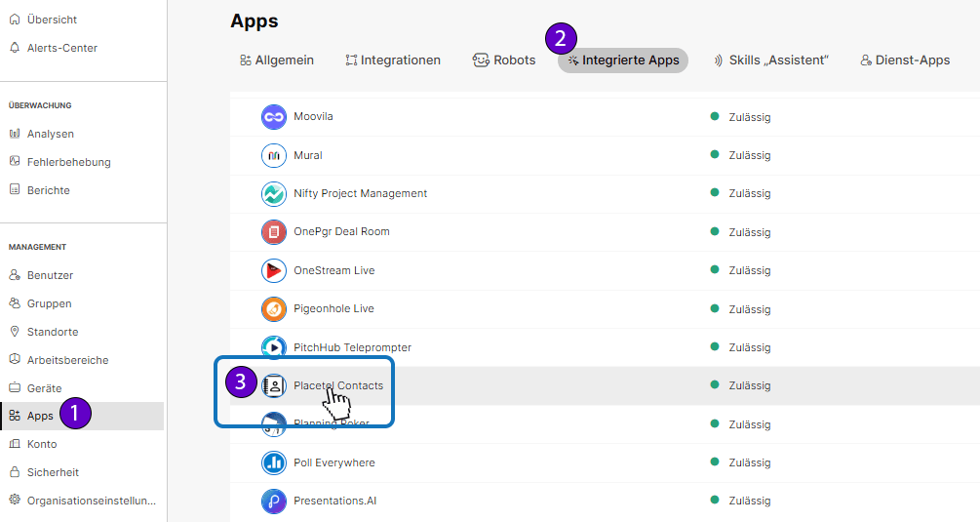Click the Placetel Contacts app icon
Image resolution: width=980 pixels, height=522 pixels.
[x=274, y=385]
